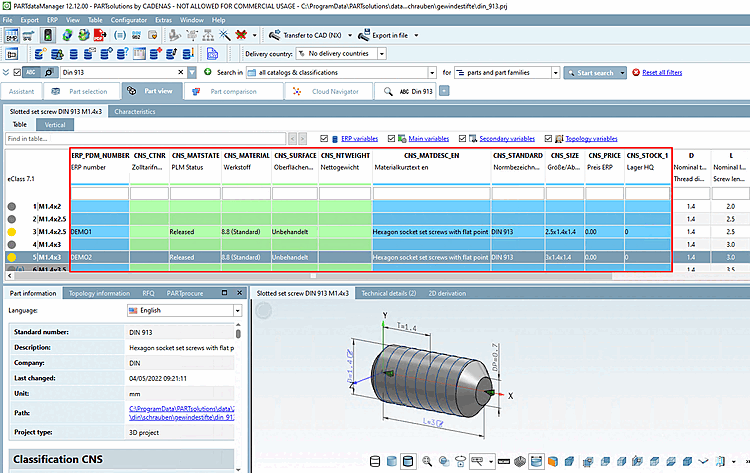This screenshot has height=473, width=750.
Task: Click the meshed hemisphere display icon
Action: [520, 462]
